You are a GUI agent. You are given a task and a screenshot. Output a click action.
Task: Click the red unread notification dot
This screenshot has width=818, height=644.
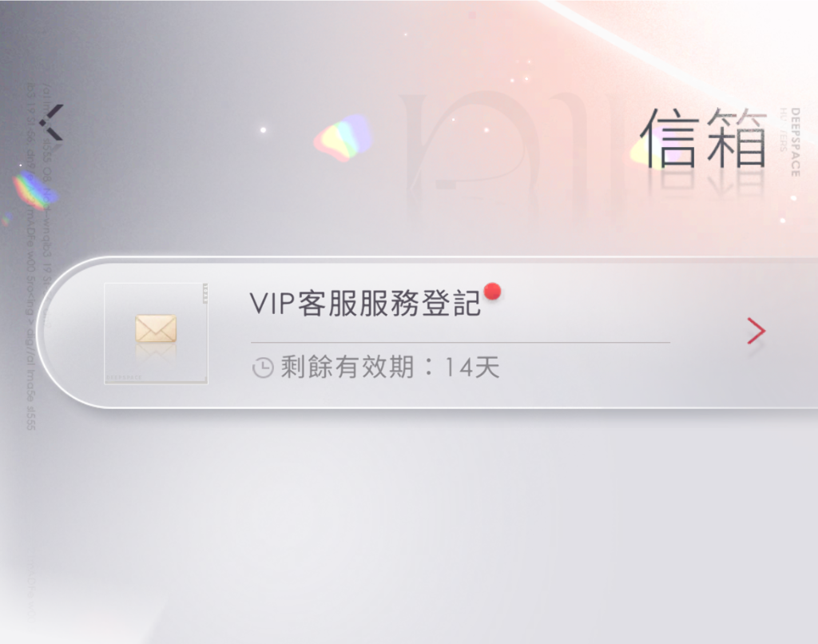click(x=492, y=292)
